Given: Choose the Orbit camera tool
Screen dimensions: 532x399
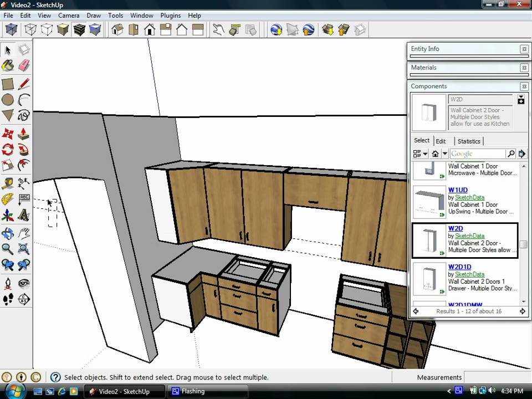Looking at the screenshot, I should [x=8, y=233].
